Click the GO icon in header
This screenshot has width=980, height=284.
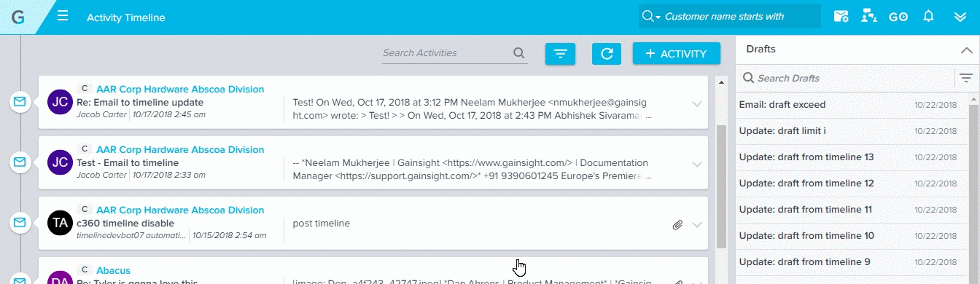click(x=898, y=17)
